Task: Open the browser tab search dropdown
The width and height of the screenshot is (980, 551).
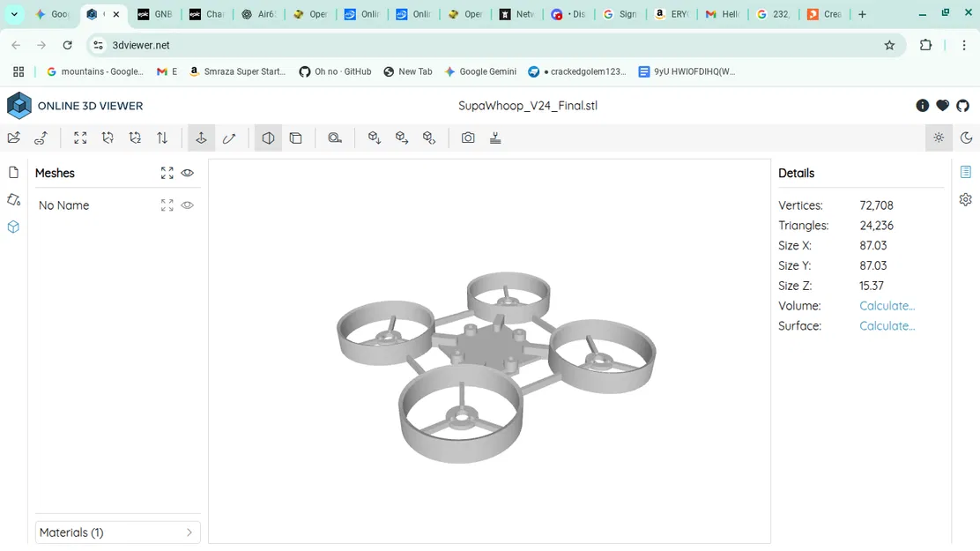Action: tap(13, 14)
